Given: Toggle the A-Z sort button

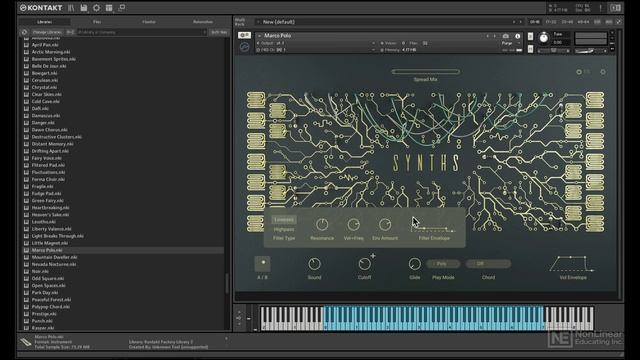Looking at the screenshot, I should [70, 32].
